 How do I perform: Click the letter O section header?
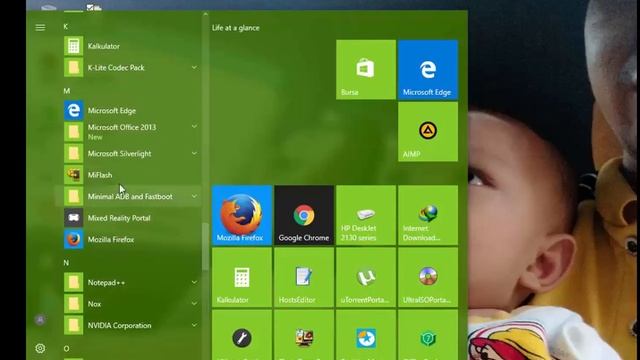pyautogui.click(x=66, y=349)
